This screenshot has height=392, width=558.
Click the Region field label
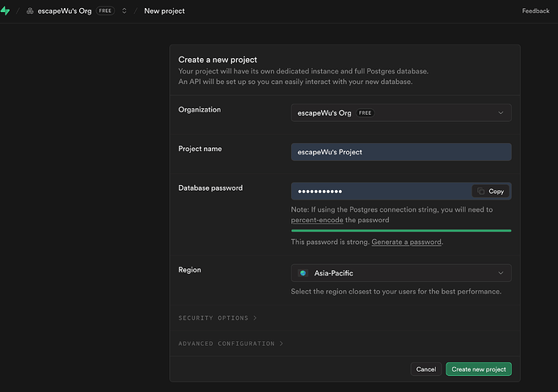pyautogui.click(x=189, y=270)
